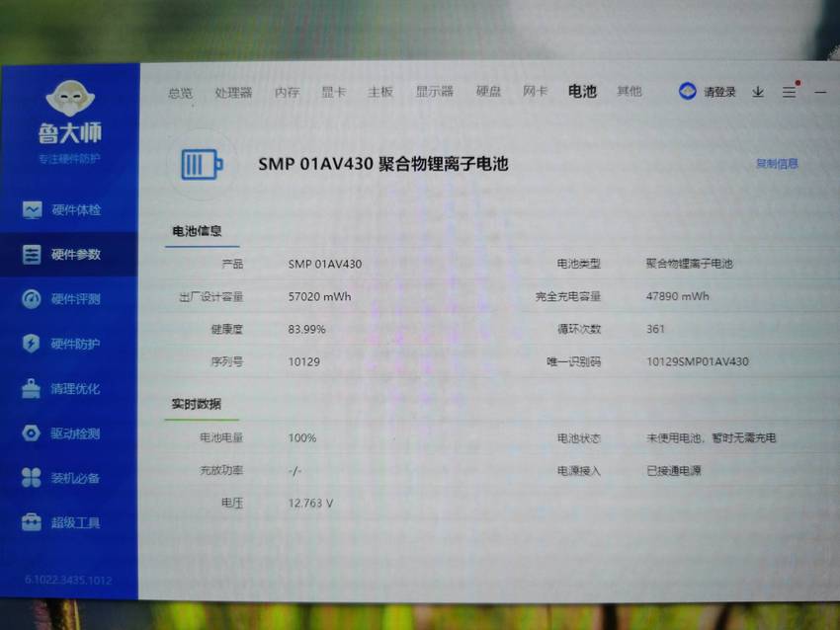Select the 电源接入 value 已接通电源
Screen dimensions: 840x630
coord(673,471)
